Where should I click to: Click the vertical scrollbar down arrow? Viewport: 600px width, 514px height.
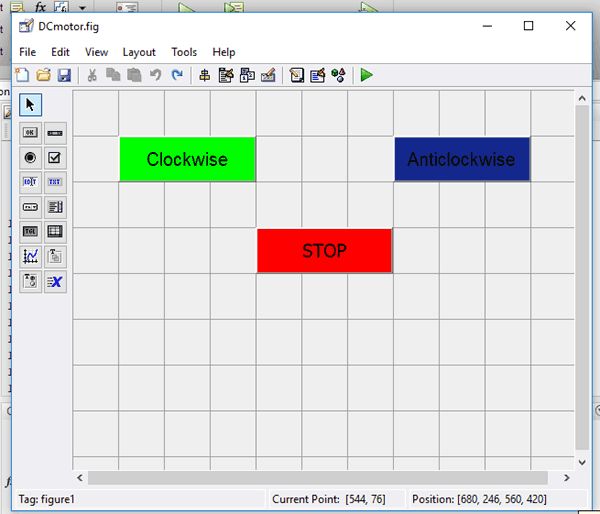click(x=582, y=462)
